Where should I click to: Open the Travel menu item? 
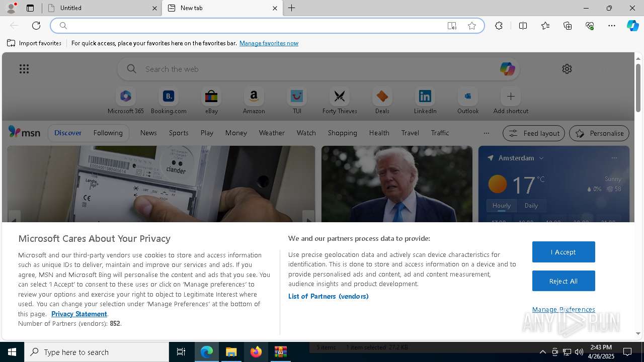click(410, 133)
